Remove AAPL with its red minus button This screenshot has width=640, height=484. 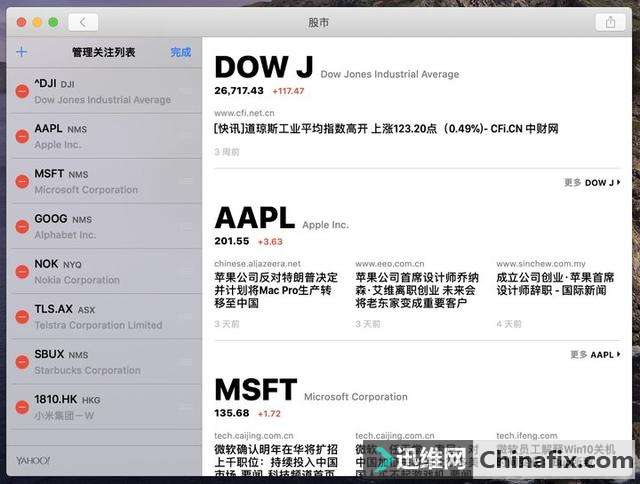coord(22,136)
